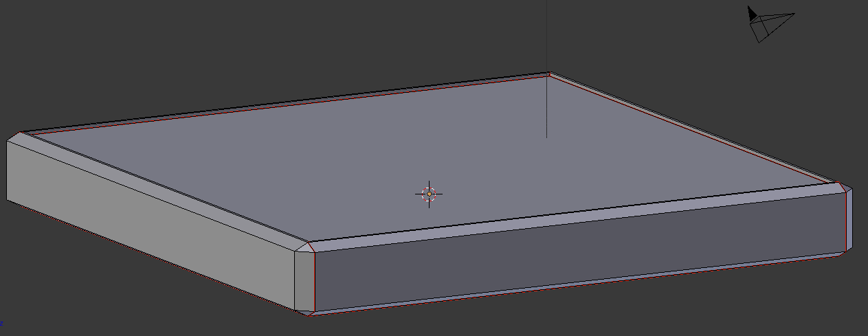
Task: Select the vertical bevel face at front-left corner
Action: click(x=304, y=280)
